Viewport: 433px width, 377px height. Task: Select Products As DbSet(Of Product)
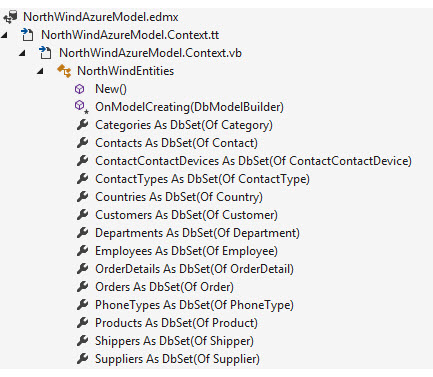coord(176,323)
